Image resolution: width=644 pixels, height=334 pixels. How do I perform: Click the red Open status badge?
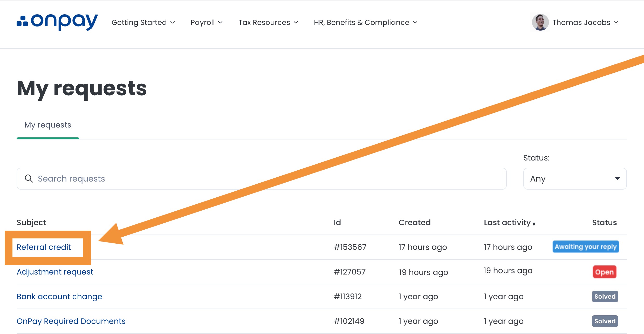(x=605, y=272)
